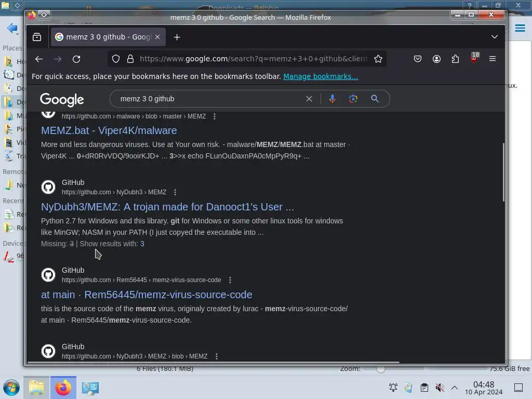This screenshot has width=532, height=399.
Task: Open options for Viper4K malware result
Action: coord(215,116)
